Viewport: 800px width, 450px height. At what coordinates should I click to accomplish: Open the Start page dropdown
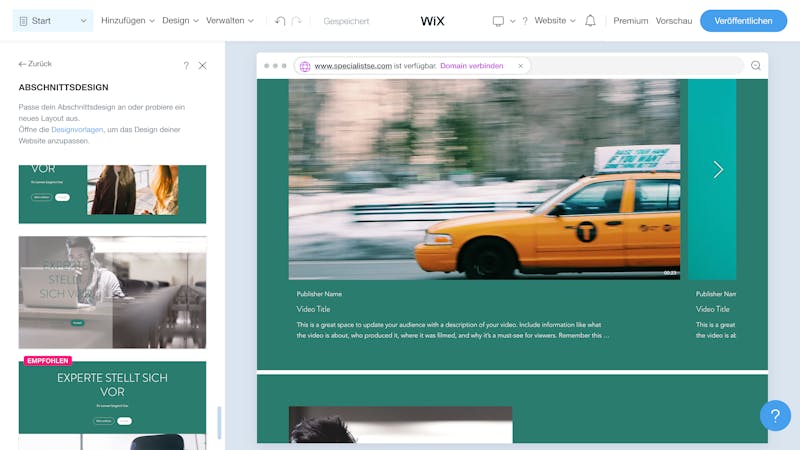(x=53, y=21)
